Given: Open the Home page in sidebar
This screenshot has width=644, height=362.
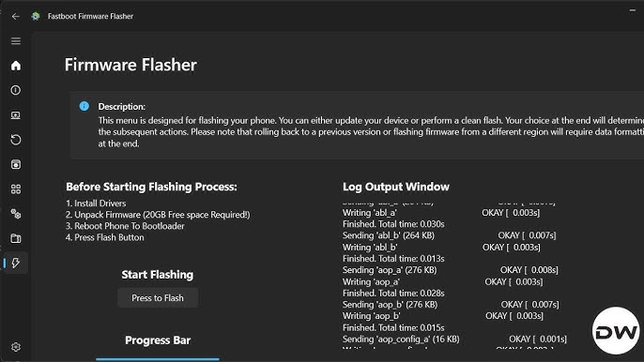Looking at the screenshot, I should pyautogui.click(x=16, y=66).
